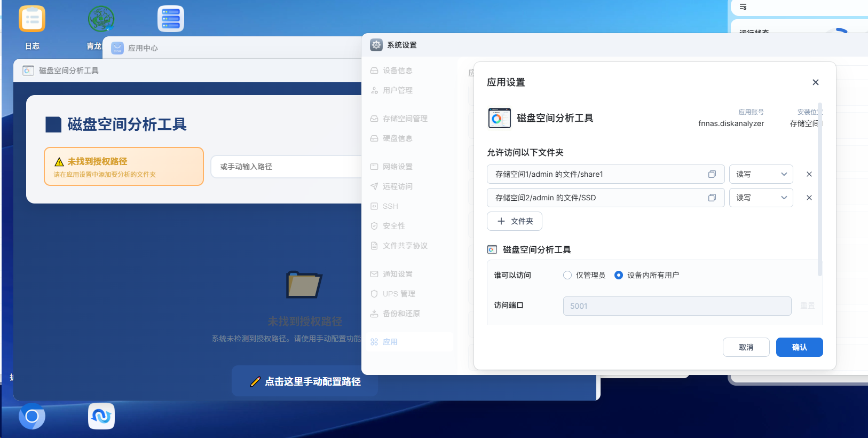Image resolution: width=868 pixels, height=438 pixels.
Task: Click the fnnas.diskanalyzer account text
Action: (731, 123)
